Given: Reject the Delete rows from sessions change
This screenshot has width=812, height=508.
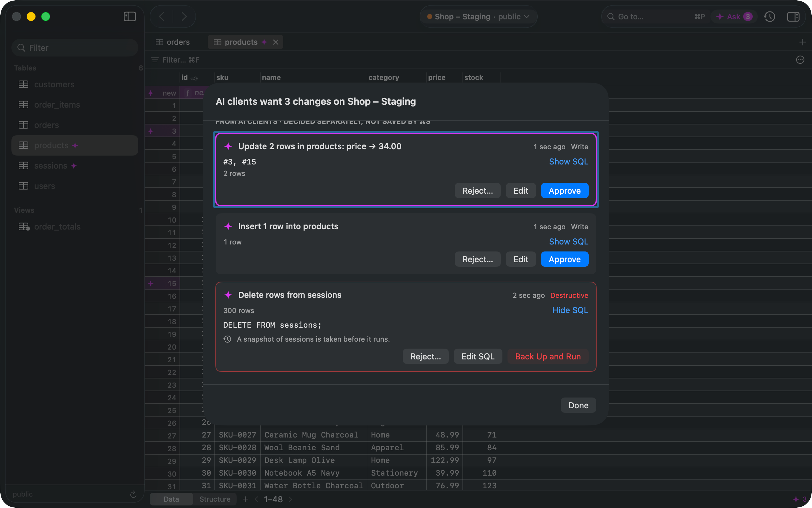Looking at the screenshot, I should [x=425, y=356].
